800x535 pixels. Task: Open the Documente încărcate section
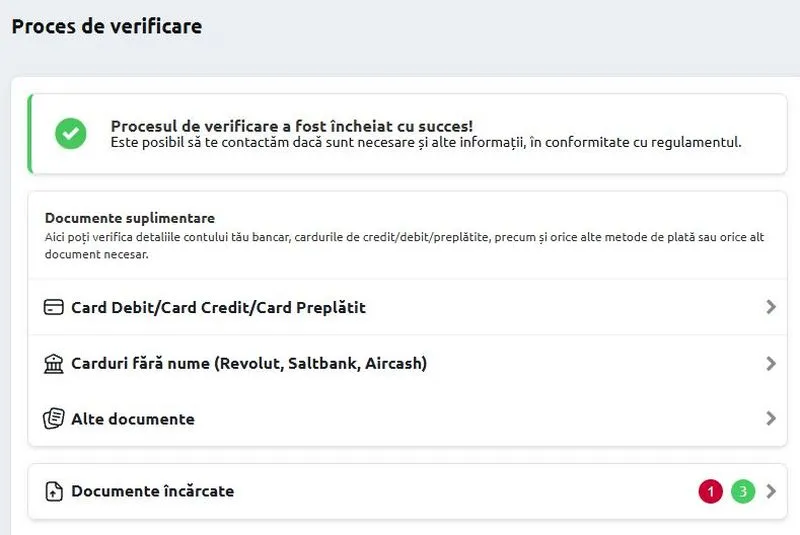click(x=408, y=491)
